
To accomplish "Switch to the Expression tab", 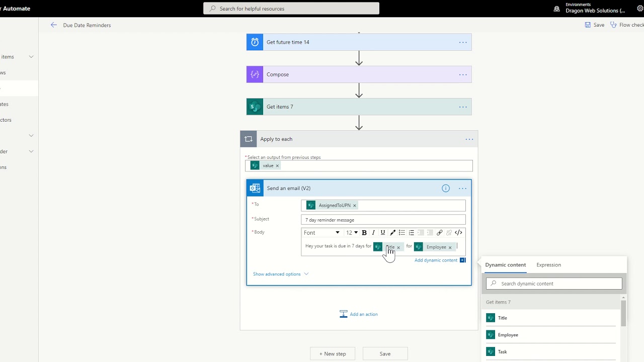I will tap(548, 264).
